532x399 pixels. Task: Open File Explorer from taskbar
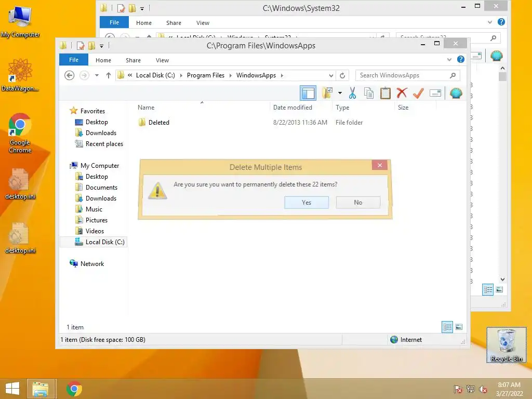[x=41, y=389]
